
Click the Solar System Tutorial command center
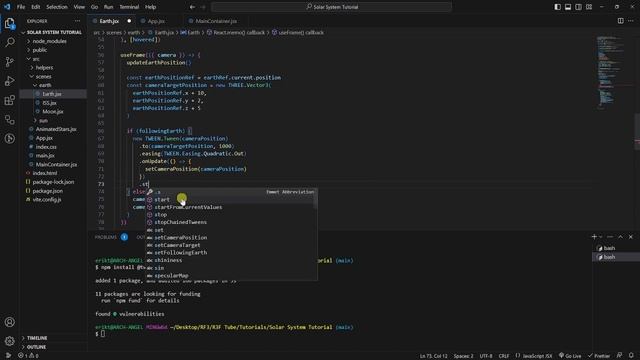[x=331, y=7]
